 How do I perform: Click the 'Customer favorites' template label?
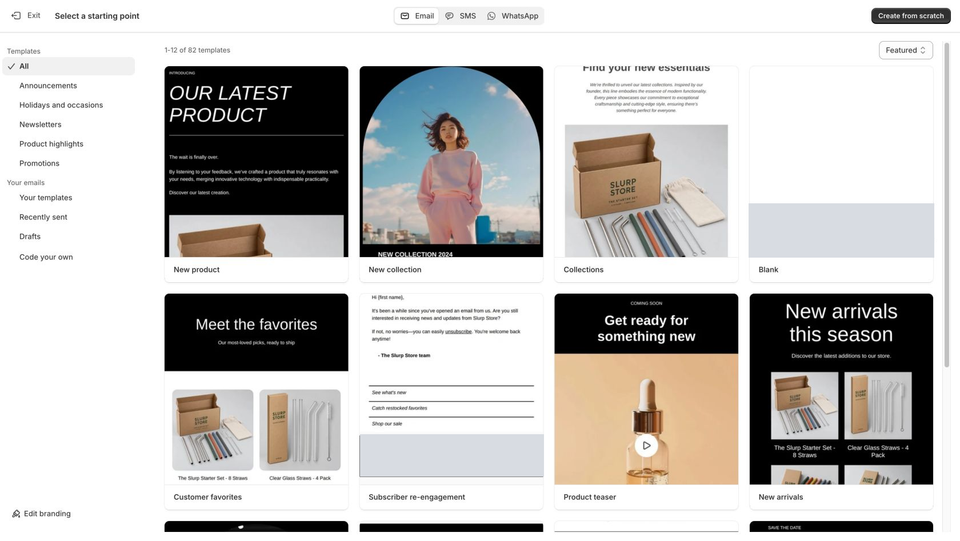(x=208, y=497)
